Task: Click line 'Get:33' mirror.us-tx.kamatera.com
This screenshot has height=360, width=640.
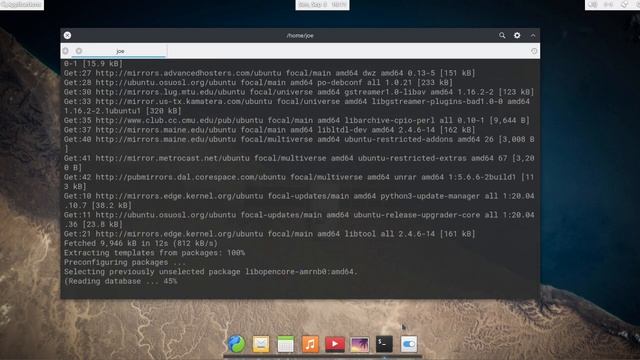Action: coord(297,101)
